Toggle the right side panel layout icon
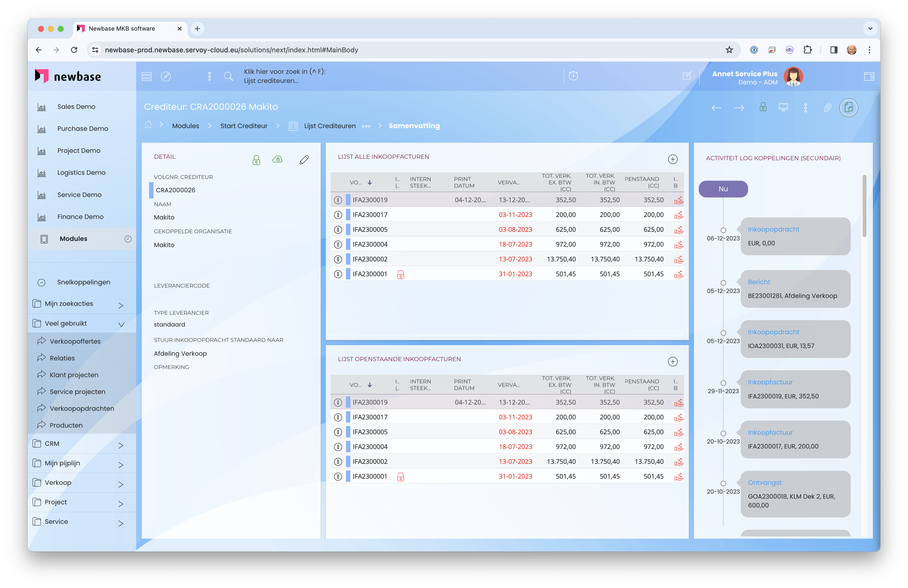 click(x=869, y=76)
